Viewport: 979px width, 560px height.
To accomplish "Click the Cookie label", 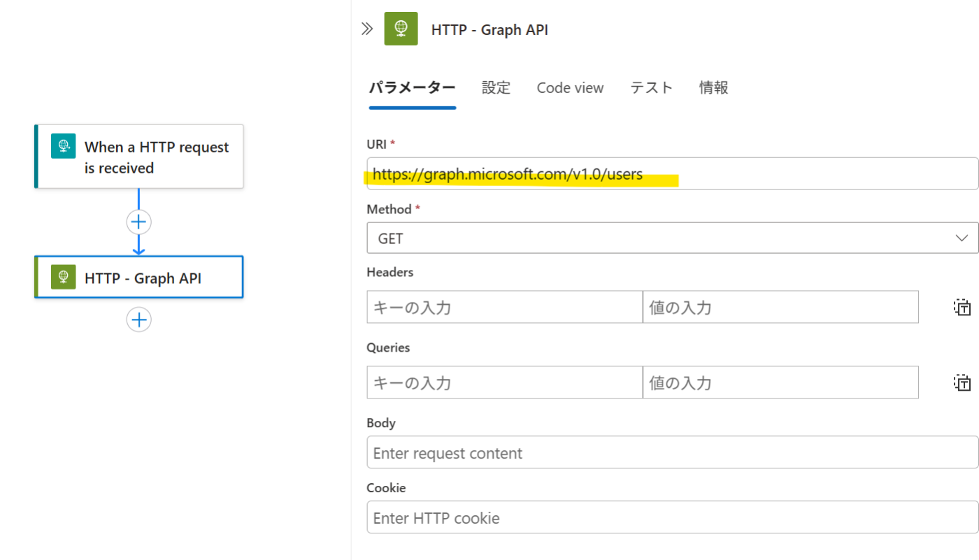I will pos(386,487).
